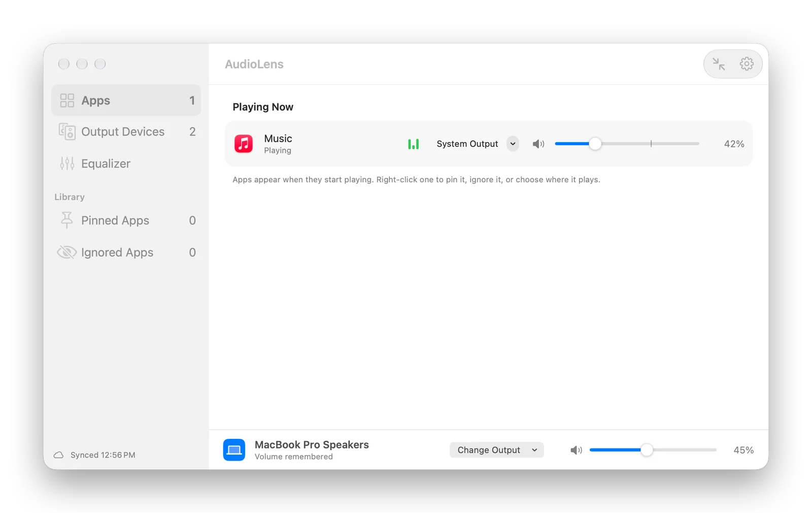Click the red Music app icon
Image resolution: width=812 pixels, height=513 pixels.
point(244,144)
